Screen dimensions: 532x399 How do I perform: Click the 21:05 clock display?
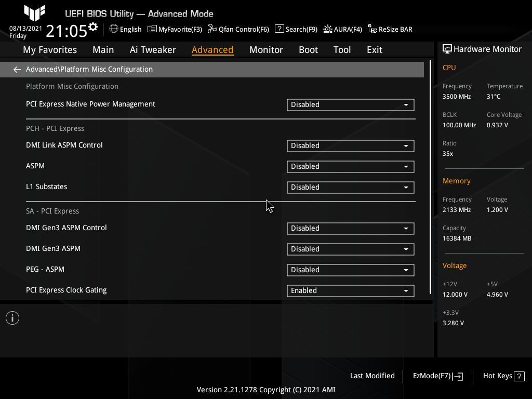click(x=66, y=31)
